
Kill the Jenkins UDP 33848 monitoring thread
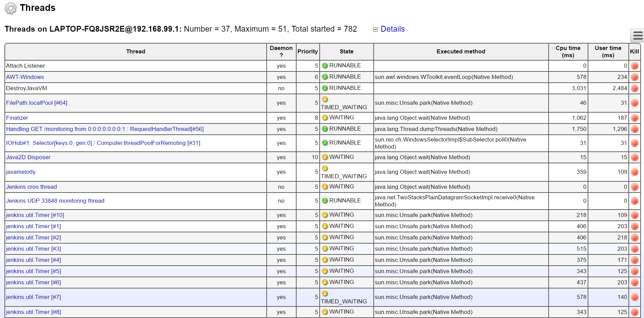coord(634,201)
